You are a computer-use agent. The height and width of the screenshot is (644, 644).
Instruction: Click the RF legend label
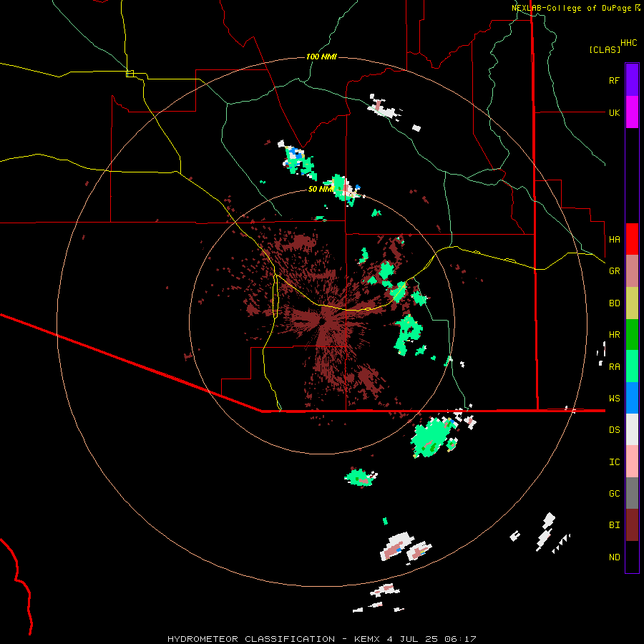tap(614, 80)
